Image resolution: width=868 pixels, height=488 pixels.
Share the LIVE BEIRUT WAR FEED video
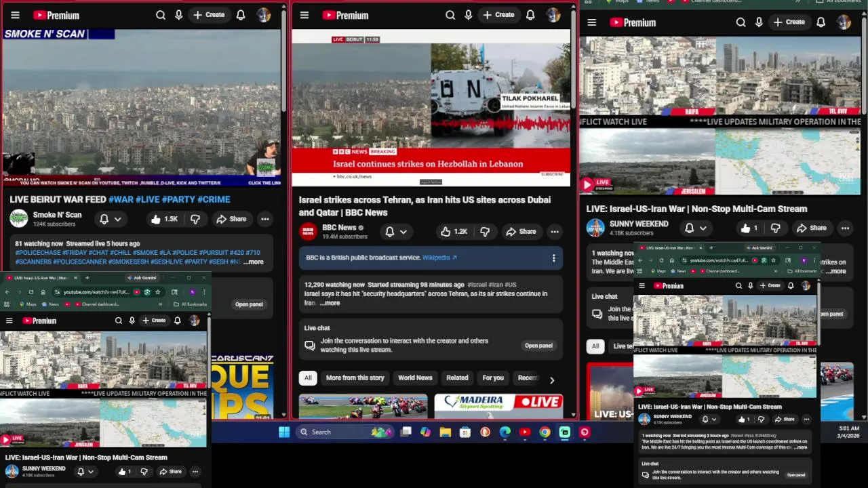coord(231,219)
